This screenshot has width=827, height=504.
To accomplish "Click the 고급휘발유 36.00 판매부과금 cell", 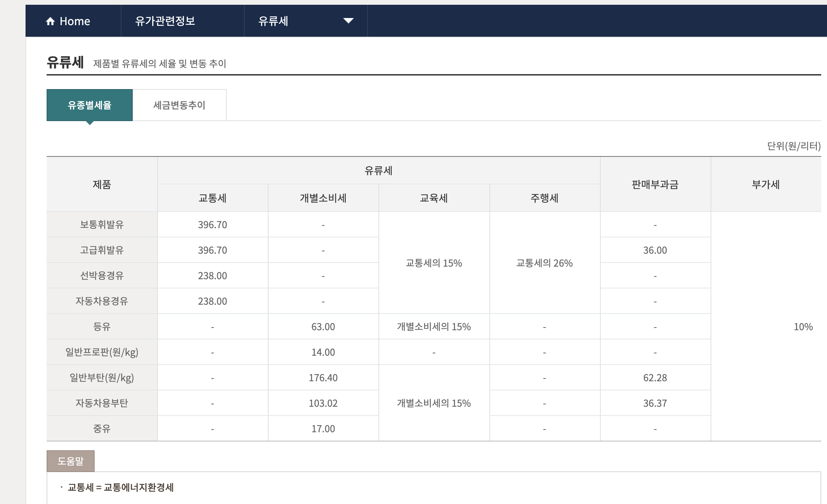I will (x=655, y=250).
